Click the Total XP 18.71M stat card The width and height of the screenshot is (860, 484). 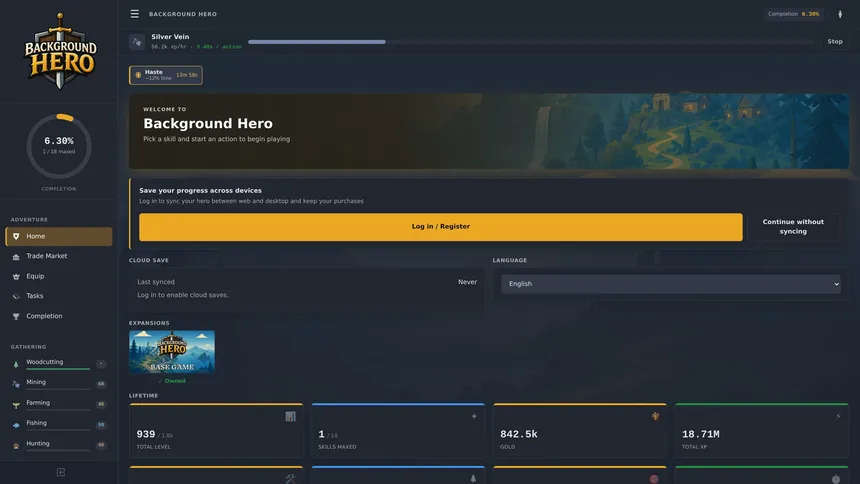(x=762, y=431)
